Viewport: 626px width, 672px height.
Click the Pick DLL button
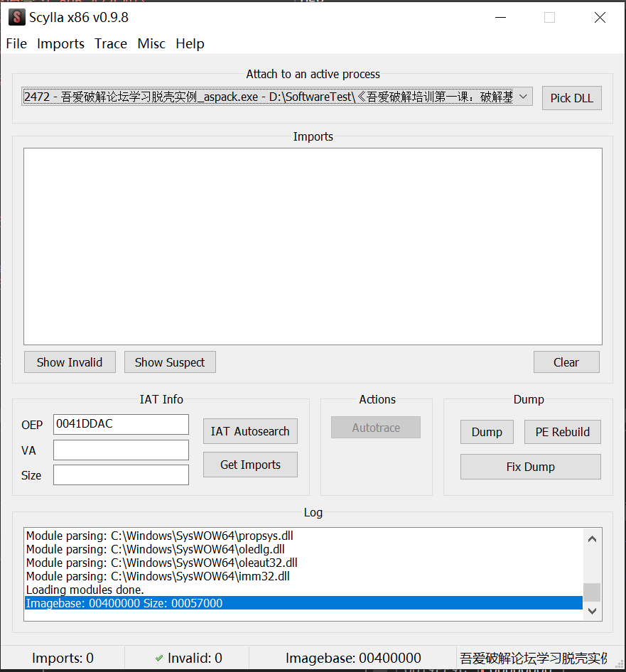[x=571, y=98]
